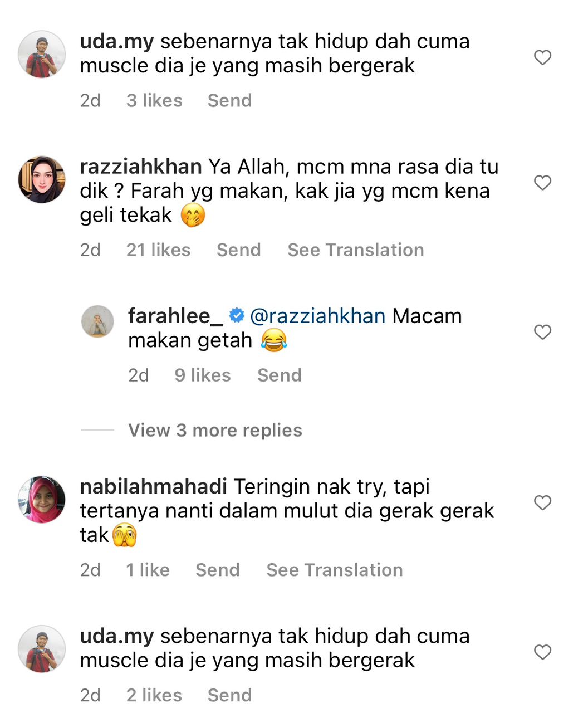Send farahlee_'s reply via Send
The height and width of the screenshot is (713, 588).
coord(279,375)
